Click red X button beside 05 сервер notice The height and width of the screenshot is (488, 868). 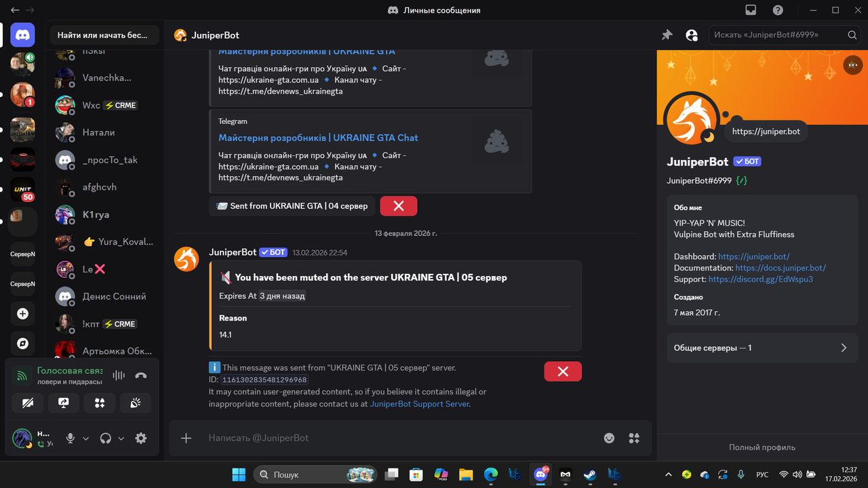pos(563,371)
